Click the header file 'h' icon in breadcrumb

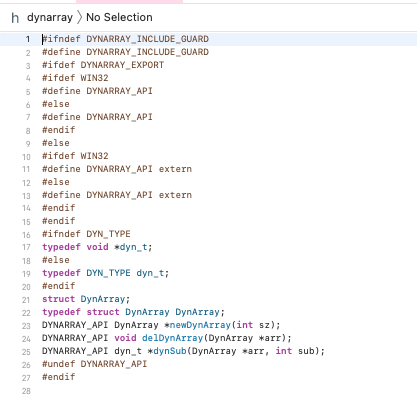(x=15, y=18)
